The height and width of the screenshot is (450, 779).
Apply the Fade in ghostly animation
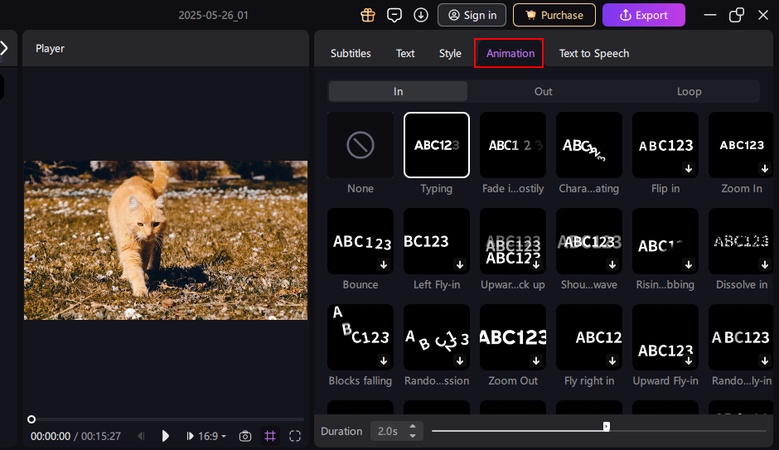[x=513, y=145]
